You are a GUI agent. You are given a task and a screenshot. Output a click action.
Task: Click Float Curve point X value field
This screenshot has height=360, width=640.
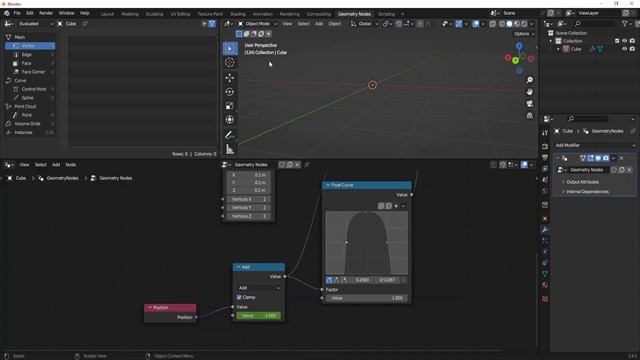point(362,280)
